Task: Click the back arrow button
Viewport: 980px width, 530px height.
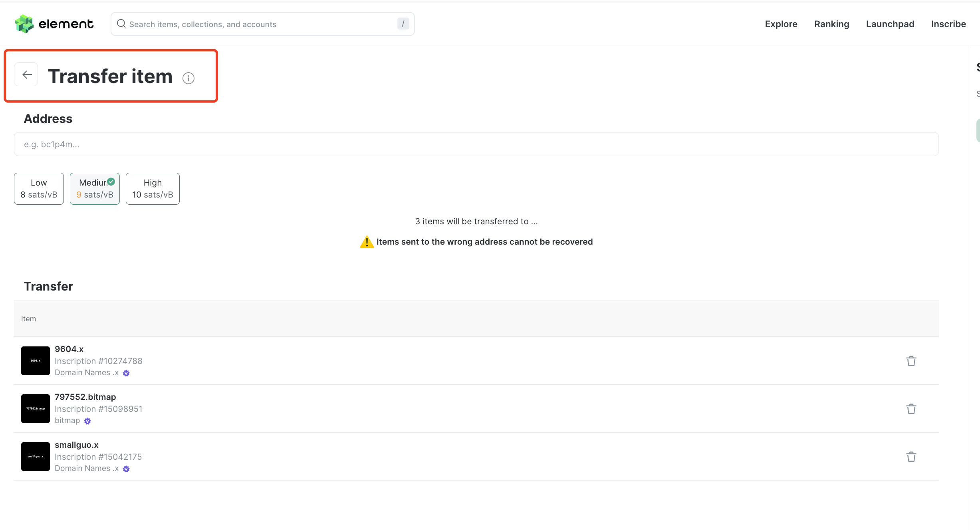Action: (26, 75)
